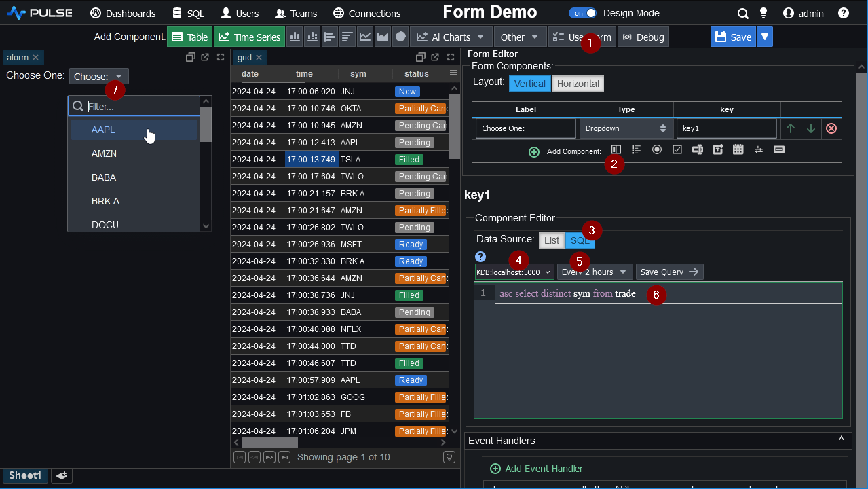The height and width of the screenshot is (489, 868).
Task: Move key1 component down with green arrow
Action: click(x=810, y=128)
